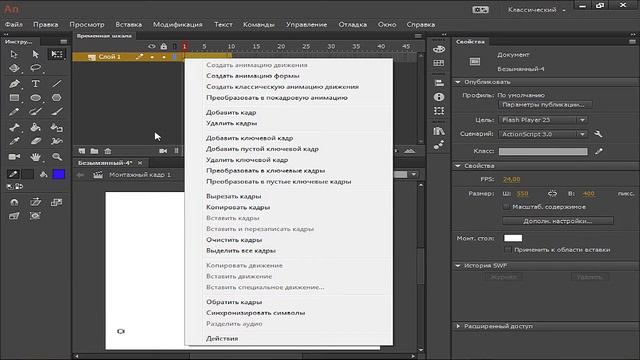Open the stage zoom dropdown arrow

[414, 175]
